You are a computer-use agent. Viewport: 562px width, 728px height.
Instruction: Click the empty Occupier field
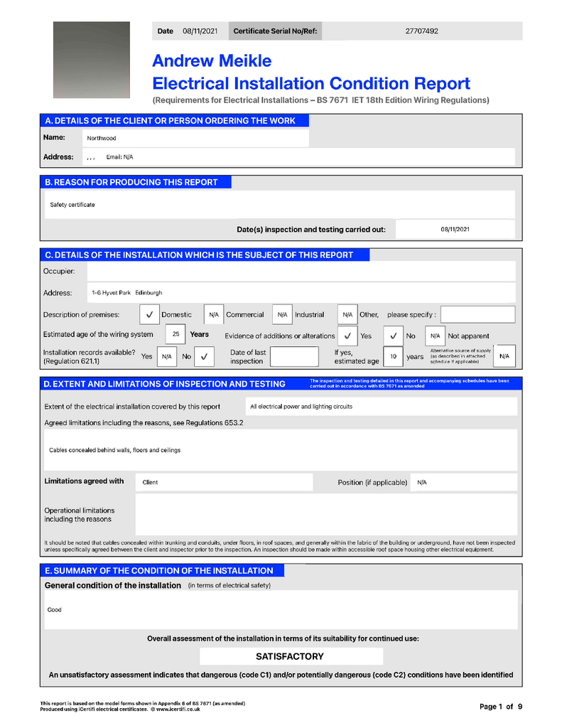click(301, 271)
